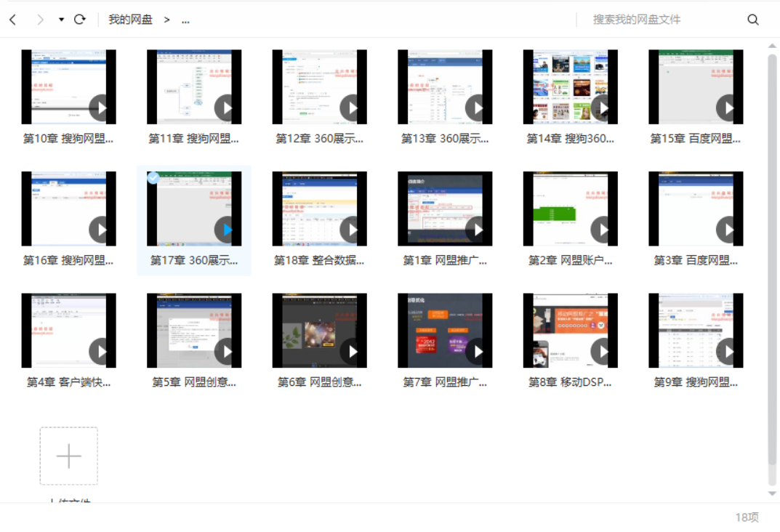
Task: Click the 18项 item count
Action: [x=747, y=517]
